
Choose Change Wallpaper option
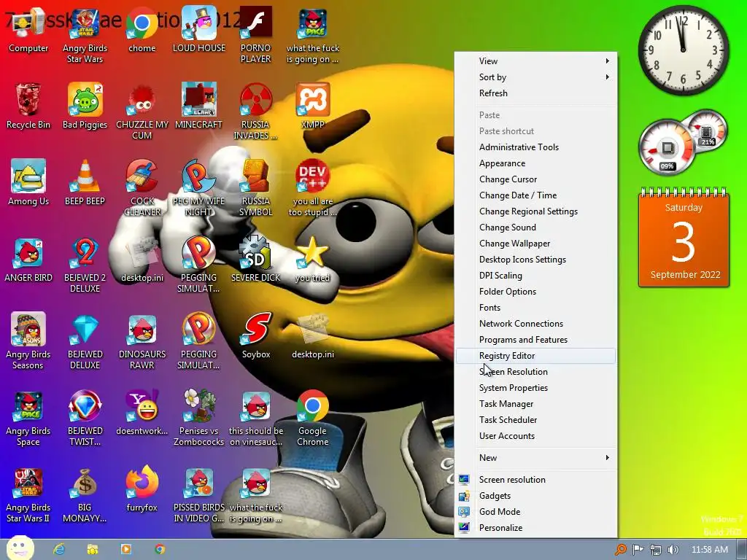[536, 244]
